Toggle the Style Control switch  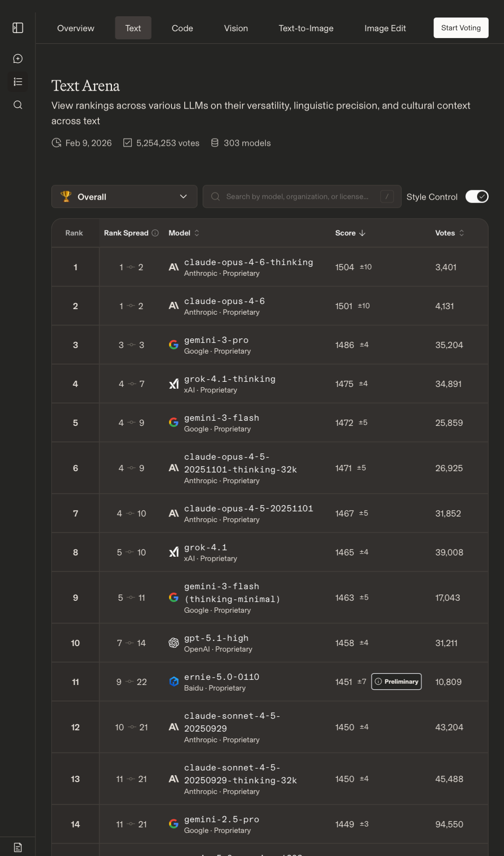click(477, 197)
